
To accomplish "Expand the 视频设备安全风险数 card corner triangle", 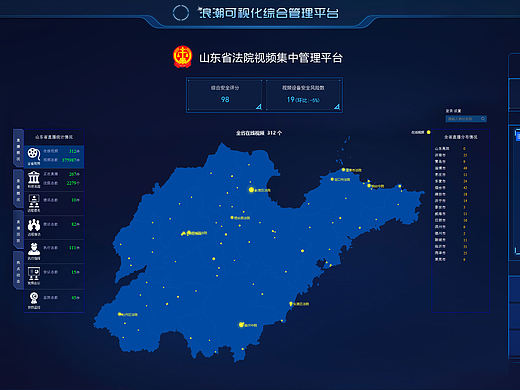I will click(337, 107).
